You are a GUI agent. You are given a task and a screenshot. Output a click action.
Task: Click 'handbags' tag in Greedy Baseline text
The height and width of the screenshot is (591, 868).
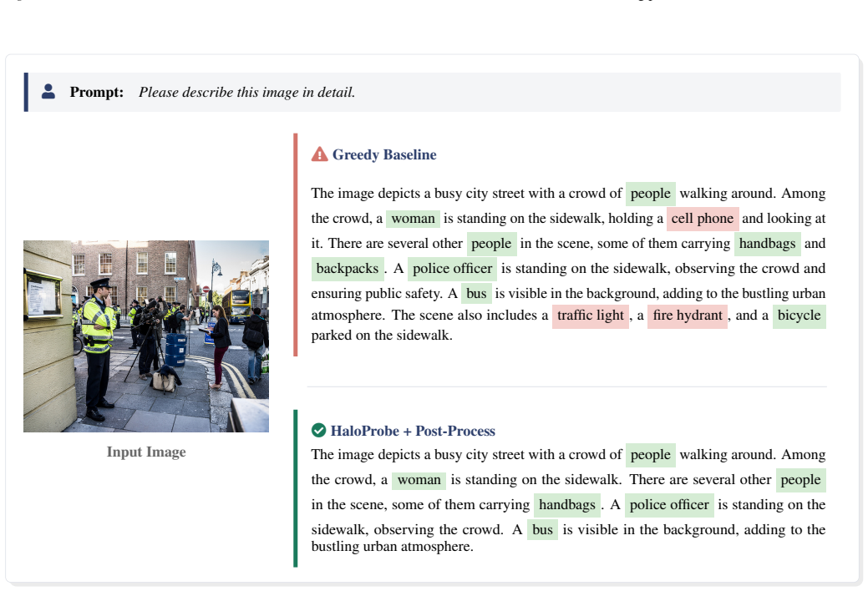tap(767, 244)
